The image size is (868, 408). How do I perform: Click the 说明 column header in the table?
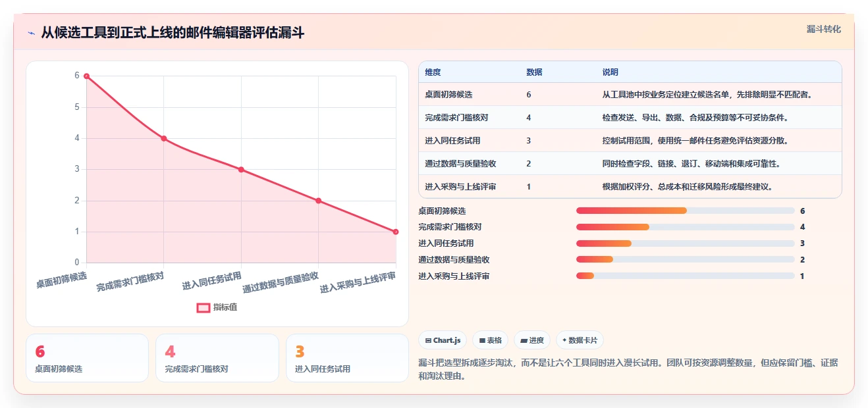click(x=610, y=72)
